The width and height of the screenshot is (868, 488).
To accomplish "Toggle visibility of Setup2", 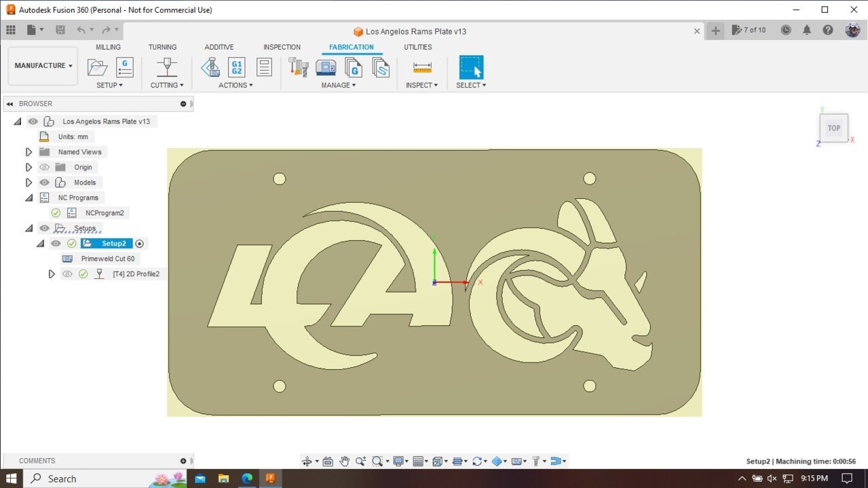I will click(x=56, y=244).
